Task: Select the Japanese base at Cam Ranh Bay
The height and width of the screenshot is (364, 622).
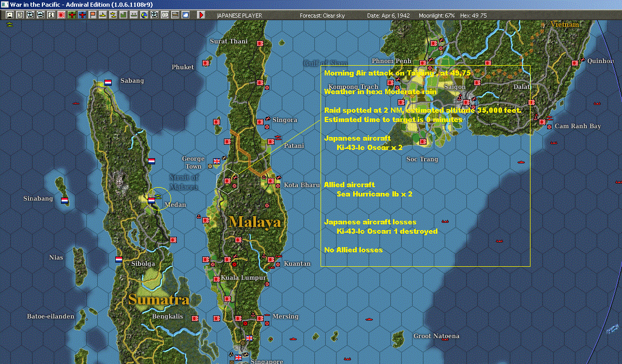Action: [542, 122]
